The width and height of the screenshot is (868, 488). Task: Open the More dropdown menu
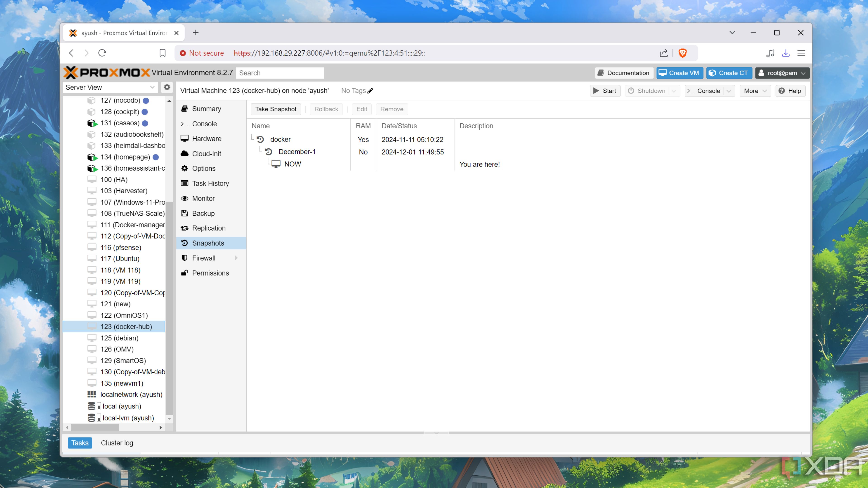pos(755,91)
